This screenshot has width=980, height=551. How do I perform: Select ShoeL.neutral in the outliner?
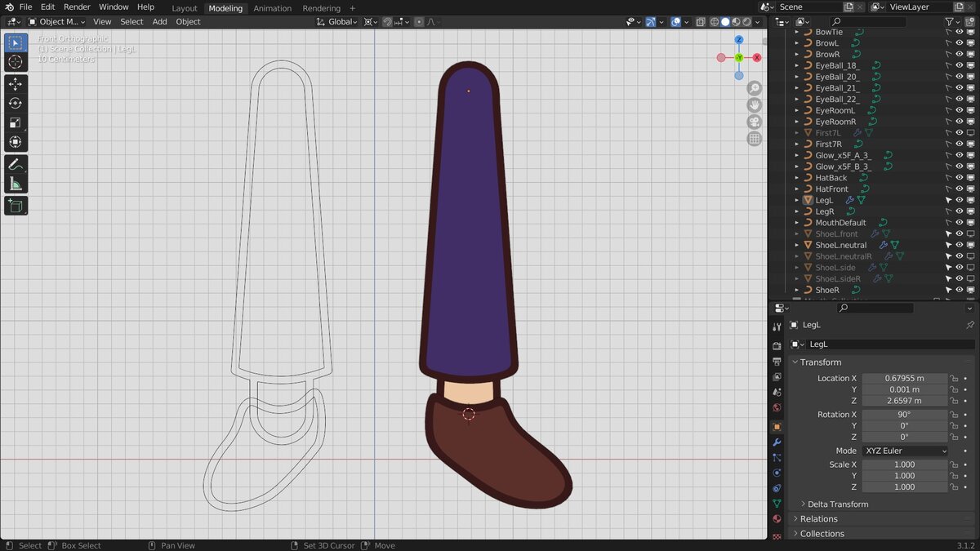tap(840, 245)
